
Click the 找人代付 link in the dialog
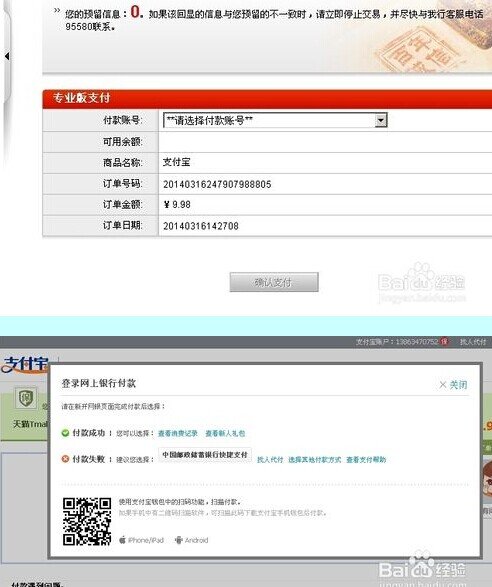point(270,459)
